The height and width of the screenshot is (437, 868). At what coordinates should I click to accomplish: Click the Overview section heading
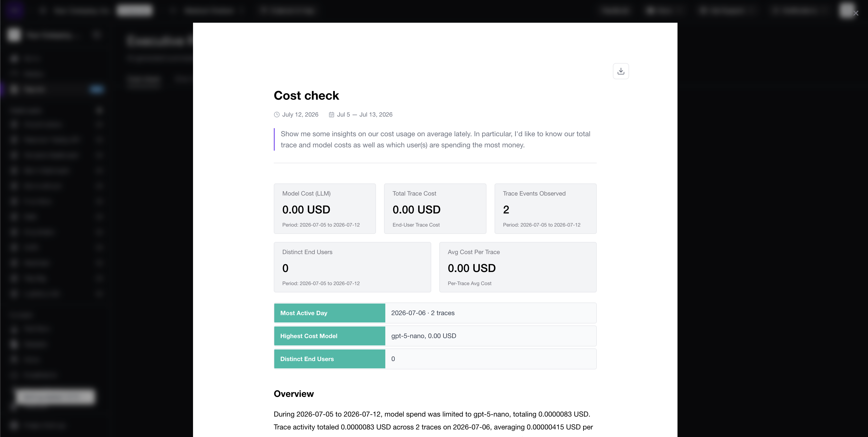coord(293,394)
